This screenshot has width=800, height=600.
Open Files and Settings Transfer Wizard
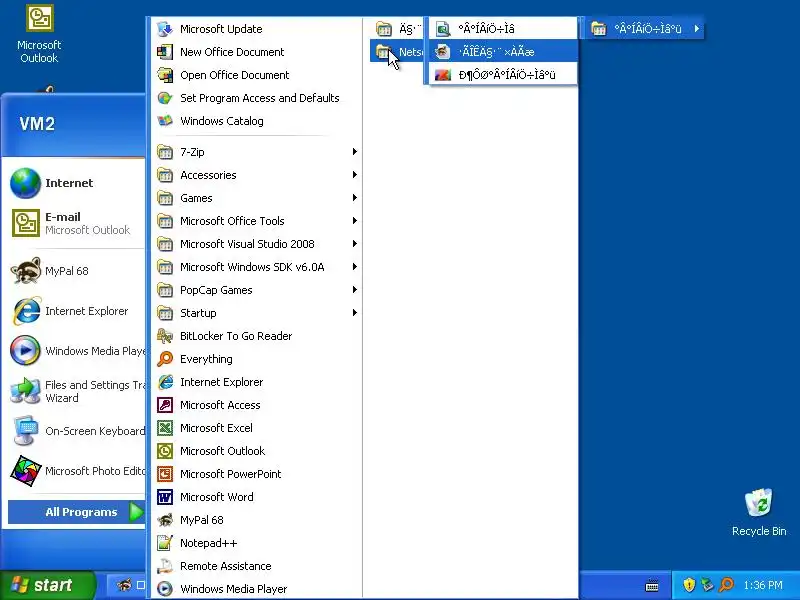tap(77, 391)
